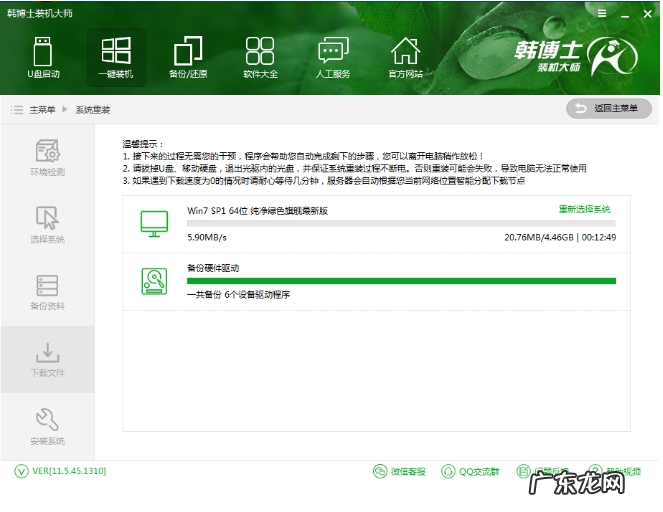Click the 备份硬件驱动 label
Viewport: 663px width, 512px height.
coord(213,268)
